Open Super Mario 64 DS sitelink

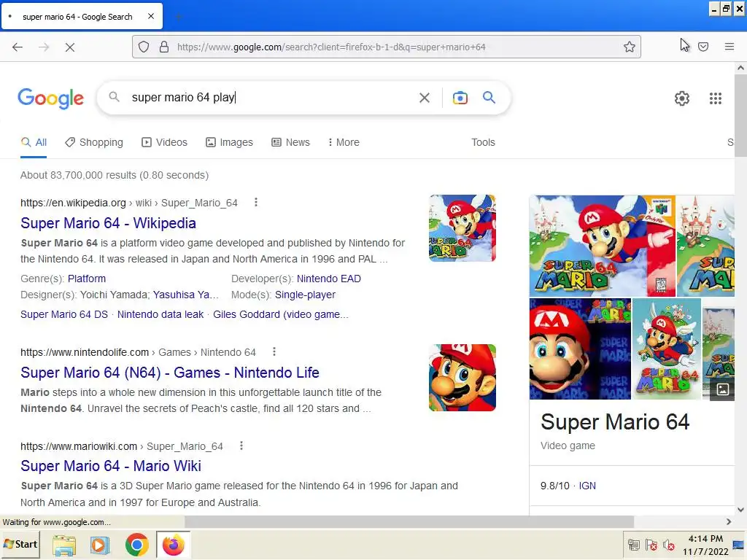(64, 314)
